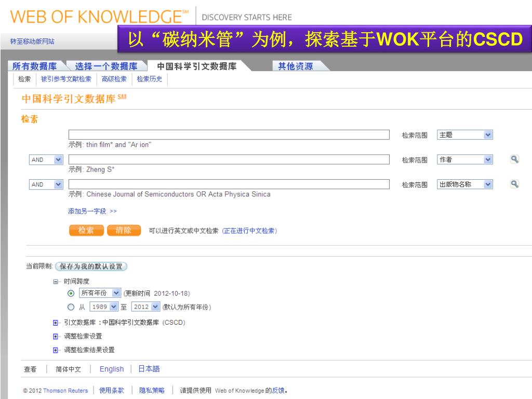
Task: Switch to the 选择一个数据库 tab
Action: coord(106,66)
